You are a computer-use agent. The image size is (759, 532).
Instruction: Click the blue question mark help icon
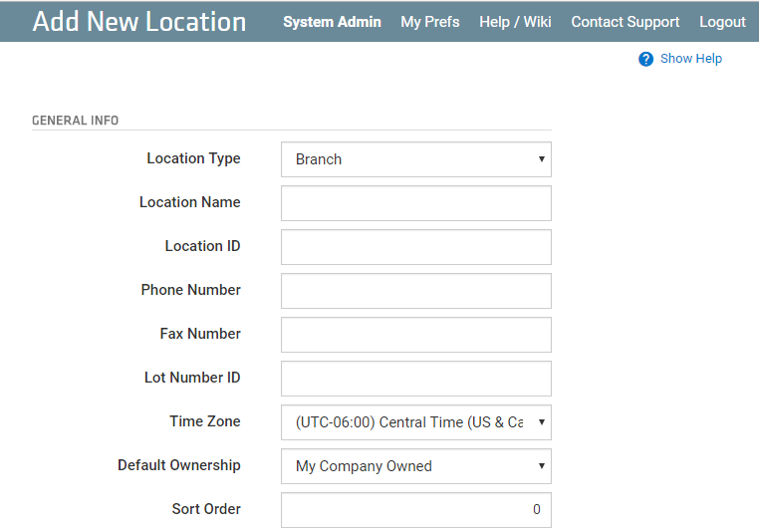[645, 59]
